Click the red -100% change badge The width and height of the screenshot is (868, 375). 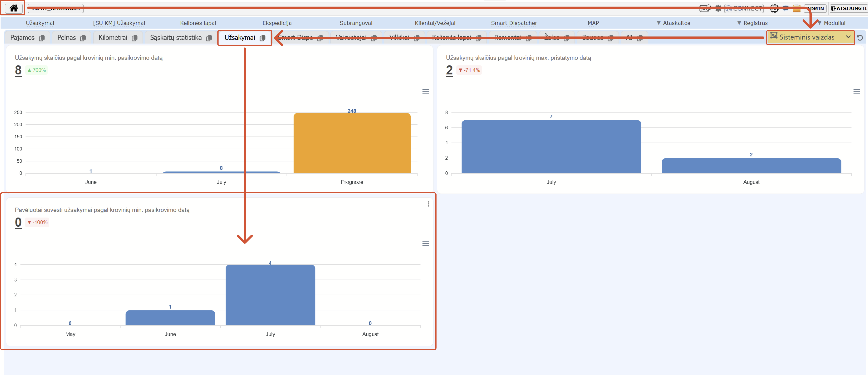pos(37,222)
